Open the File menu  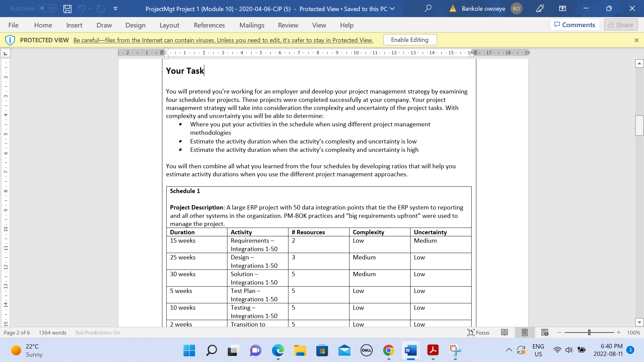(x=13, y=25)
